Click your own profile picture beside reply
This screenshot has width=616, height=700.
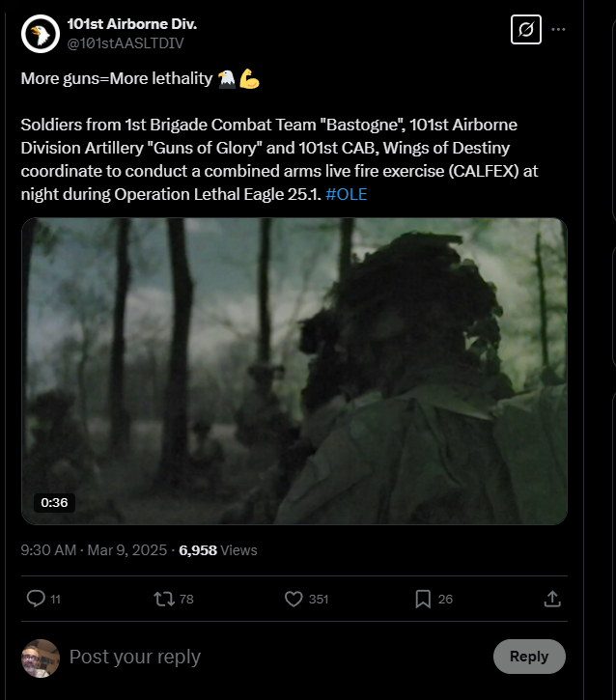41,658
